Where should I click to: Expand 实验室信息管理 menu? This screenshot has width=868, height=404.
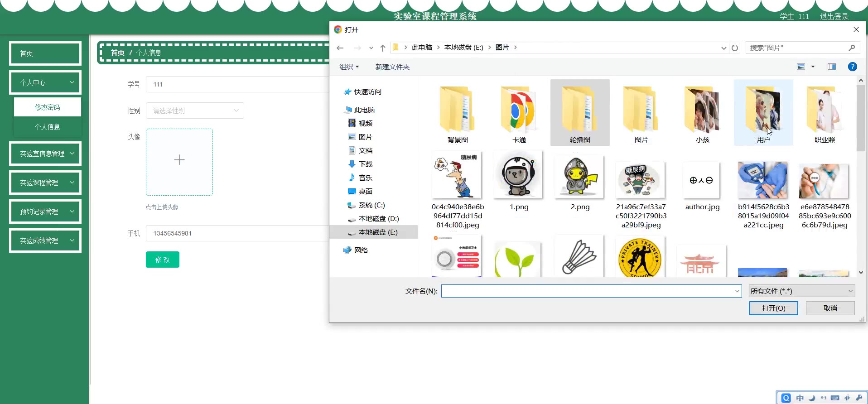pyautogui.click(x=45, y=154)
